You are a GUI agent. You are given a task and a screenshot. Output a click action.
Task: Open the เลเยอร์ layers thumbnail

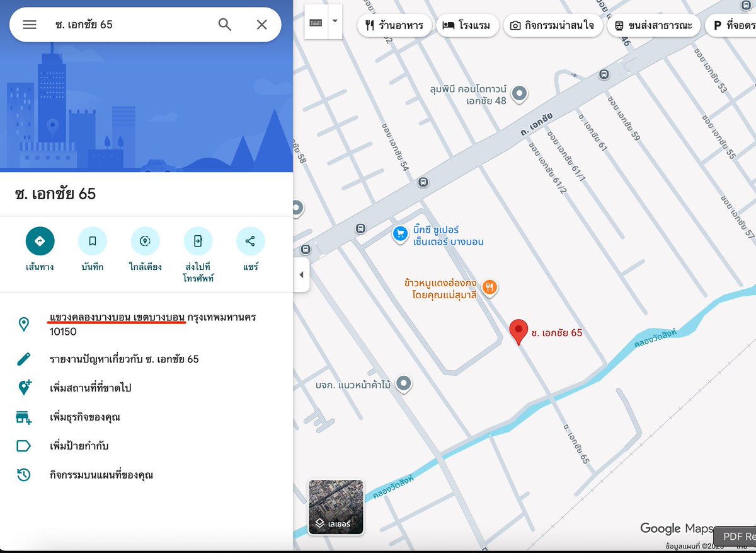pos(336,507)
